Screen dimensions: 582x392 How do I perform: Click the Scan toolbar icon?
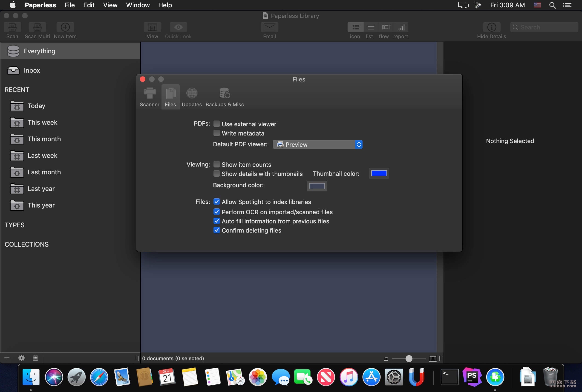tap(12, 27)
